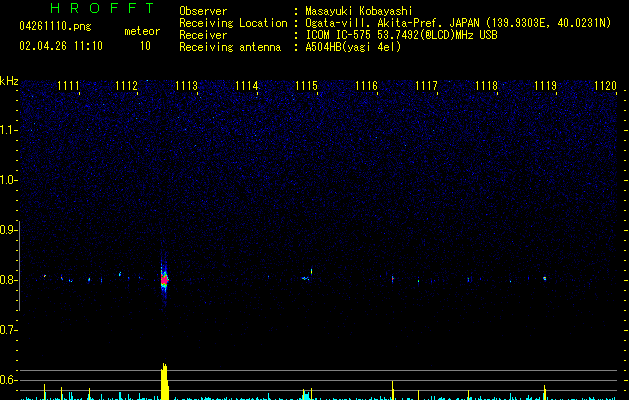
Task: Click the 1116 time axis label
Action: click(366, 86)
